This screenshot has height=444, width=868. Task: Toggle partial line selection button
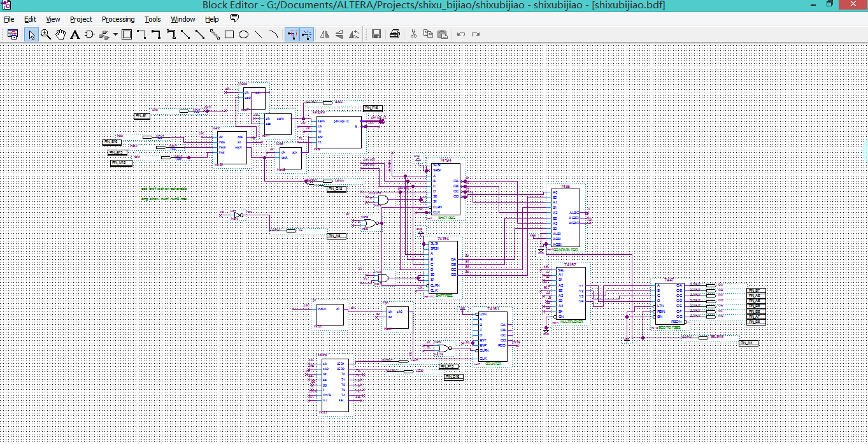[307, 34]
